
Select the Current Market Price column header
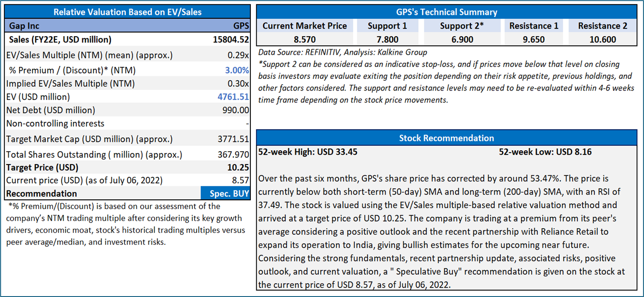[304, 26]
